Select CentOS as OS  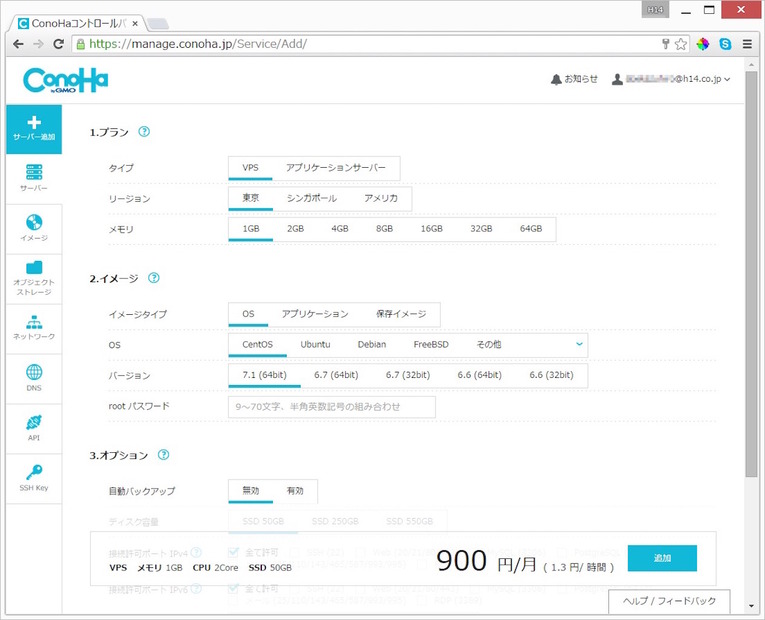coord(258,344)
